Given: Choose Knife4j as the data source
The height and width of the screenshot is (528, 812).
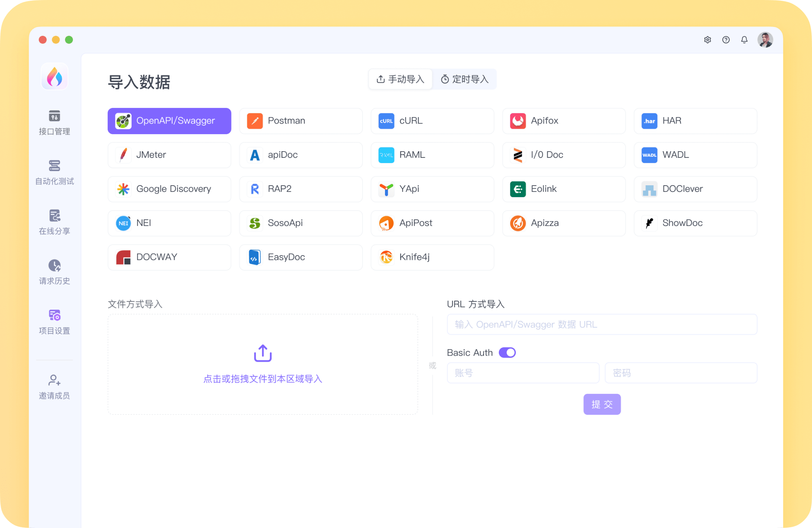Looking at the screenshot, I should [x=432, y=257].
